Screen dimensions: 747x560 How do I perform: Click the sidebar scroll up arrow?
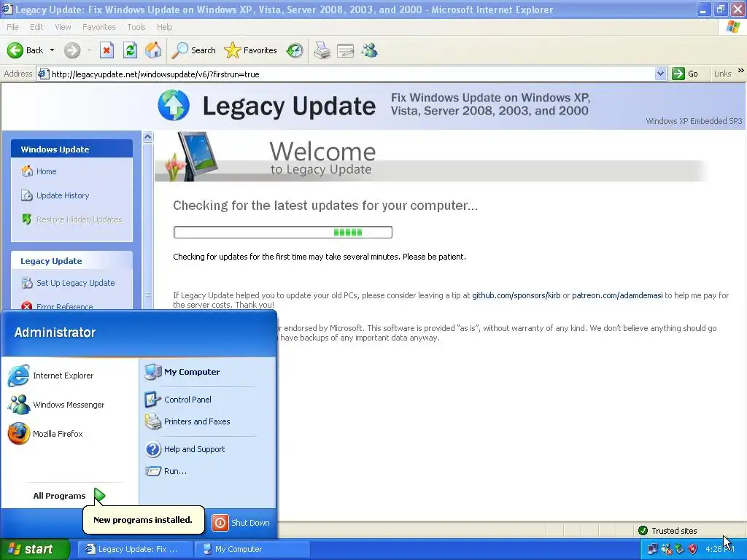tap(147, 136)
